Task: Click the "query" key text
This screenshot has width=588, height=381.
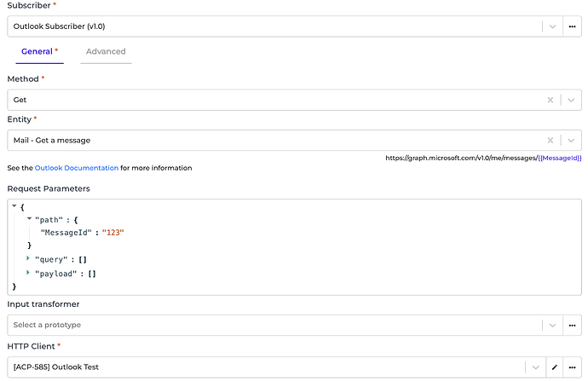Action: (51, 259)
